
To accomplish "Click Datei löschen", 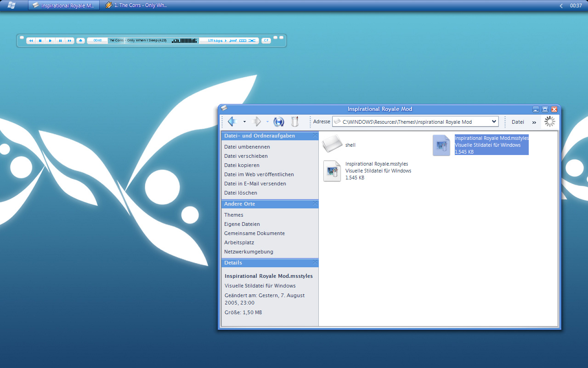I will (241, 193).
